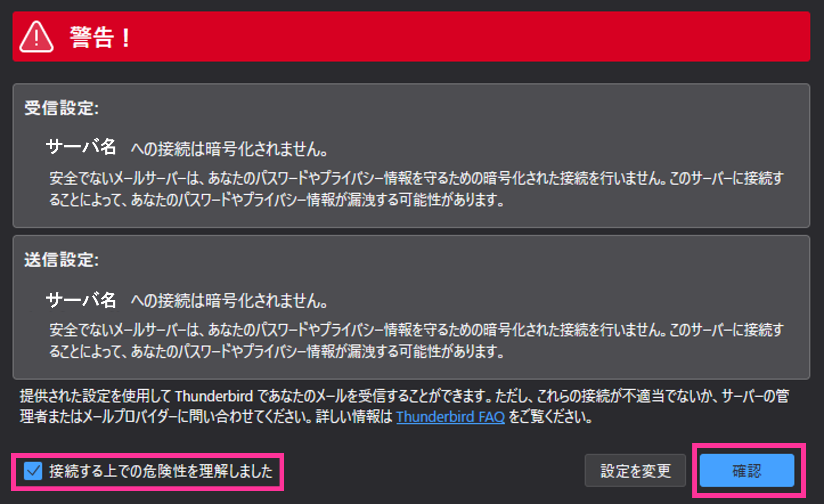824x504 pixels.
Task: Click the 接続する上での危険性を理解しました label text
Action: coord(161,471)
